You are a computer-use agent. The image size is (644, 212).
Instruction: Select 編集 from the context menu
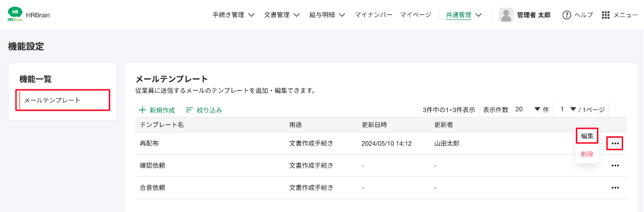point(587,136)
